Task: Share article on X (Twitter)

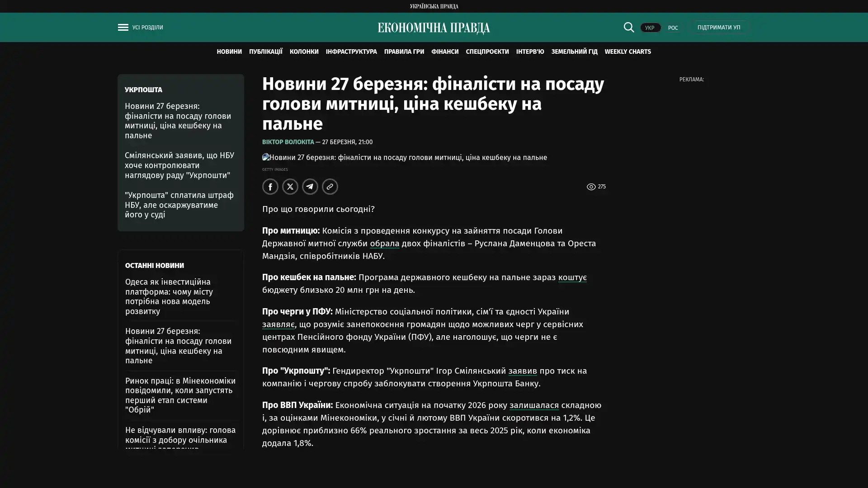Action: (290, 187)
